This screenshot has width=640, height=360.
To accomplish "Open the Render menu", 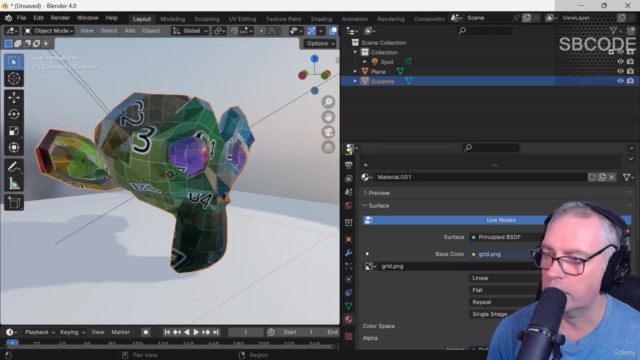I will (60, 18).
